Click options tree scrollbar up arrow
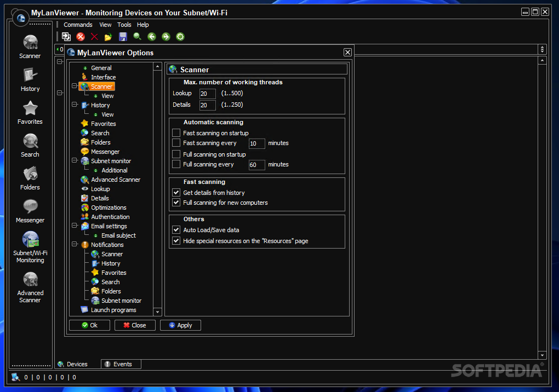Viewport: 559px width, 392px height. 158,66
